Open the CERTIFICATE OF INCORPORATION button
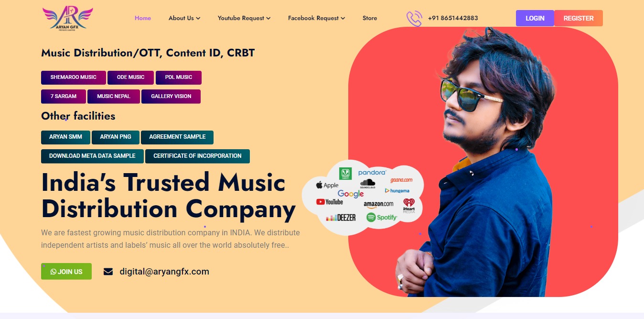This screenshot has height=319, width=644. (x=197, y=156)
